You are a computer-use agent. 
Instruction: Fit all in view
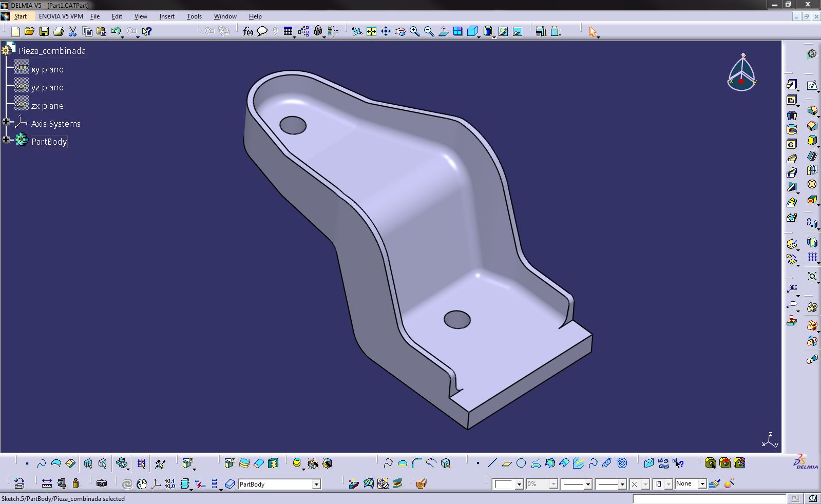pos(371,31)
